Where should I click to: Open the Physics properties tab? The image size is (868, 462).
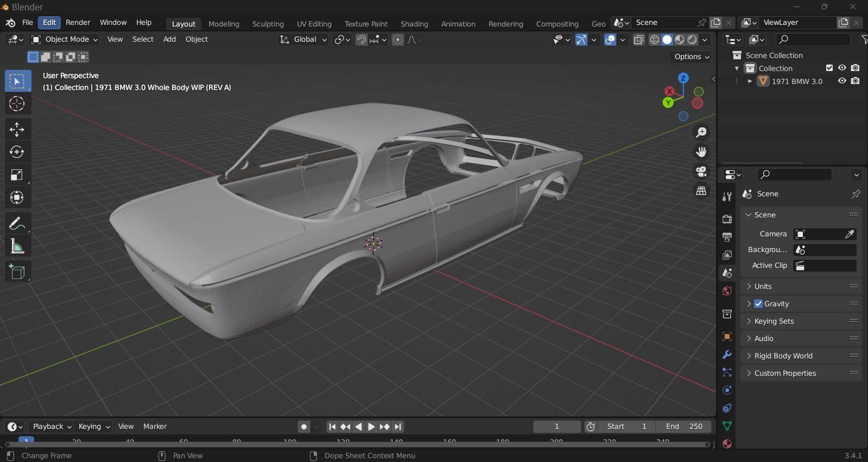[x=727, y=390]
